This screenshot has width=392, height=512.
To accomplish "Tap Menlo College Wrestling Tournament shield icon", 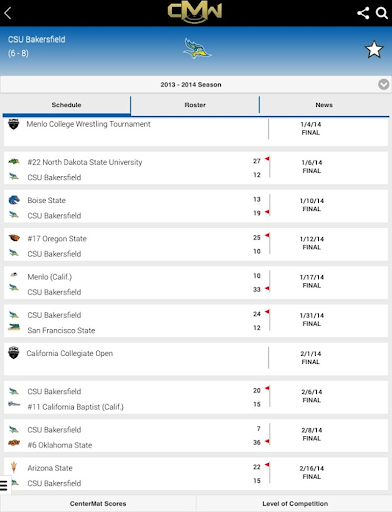I will click(x=14, y=124).
